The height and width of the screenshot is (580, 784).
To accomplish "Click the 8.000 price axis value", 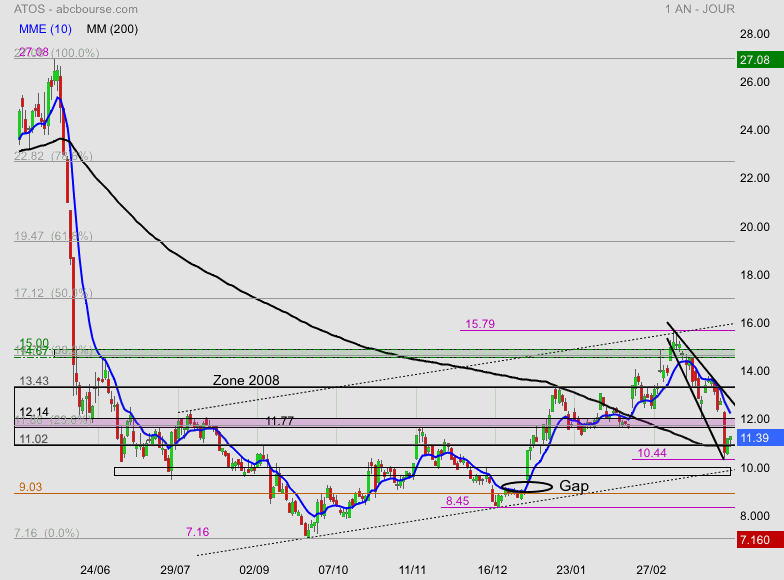I will click(754, 516).
